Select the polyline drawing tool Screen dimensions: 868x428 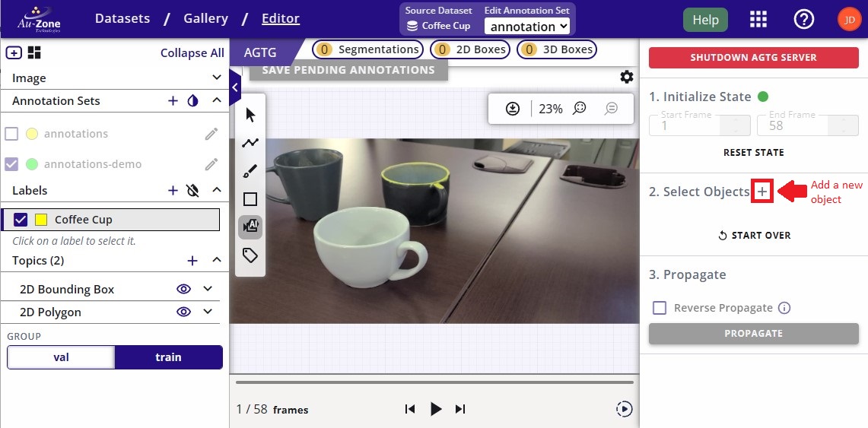(x=250, y=143)
